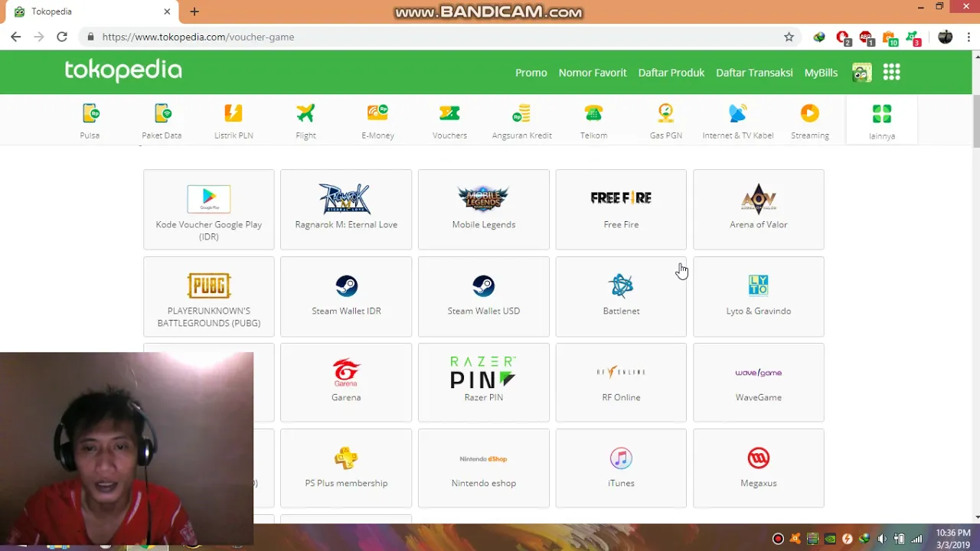Click the browser back arrow
This screenshot has height=551, width=980.
(15, 37)
